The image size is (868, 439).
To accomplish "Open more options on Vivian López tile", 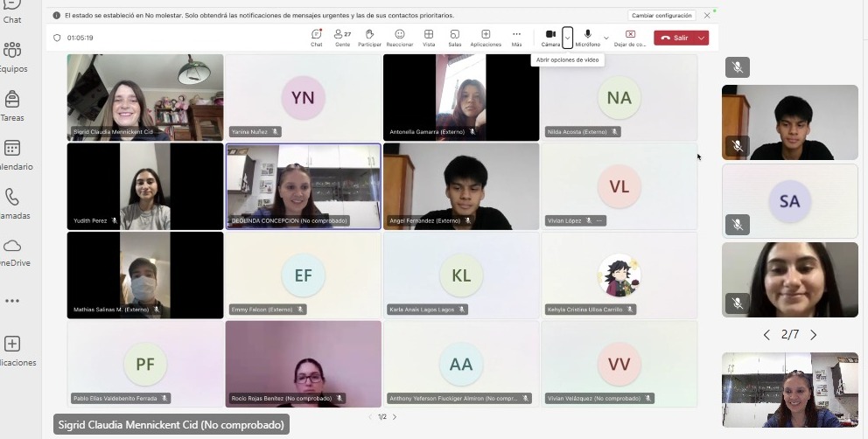I will pos(599,221).
